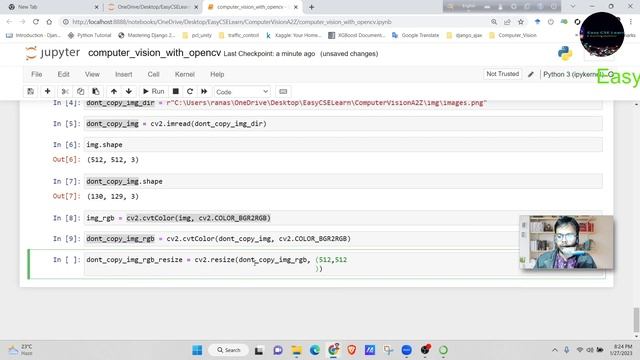The width and height of the screenshot is (640, 360).
Task: Click the Jupyter logo
Action: click(x=53, y=53)
